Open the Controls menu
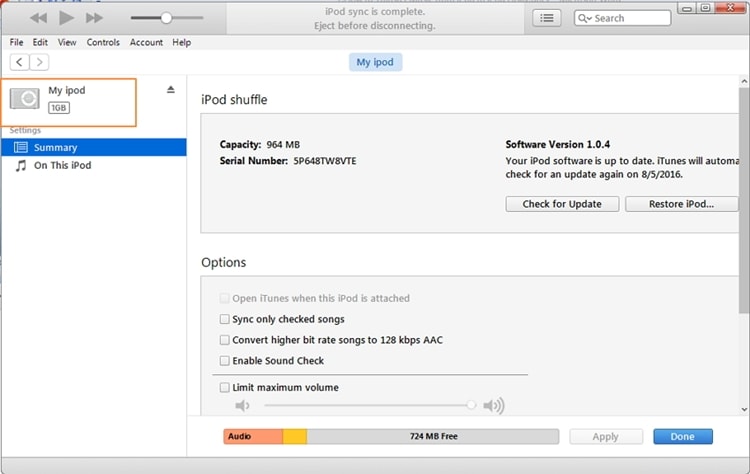 click(103, 42)
